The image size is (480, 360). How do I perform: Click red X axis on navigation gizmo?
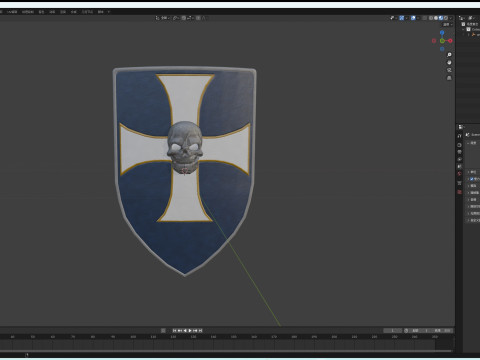[x=450, y=41]
